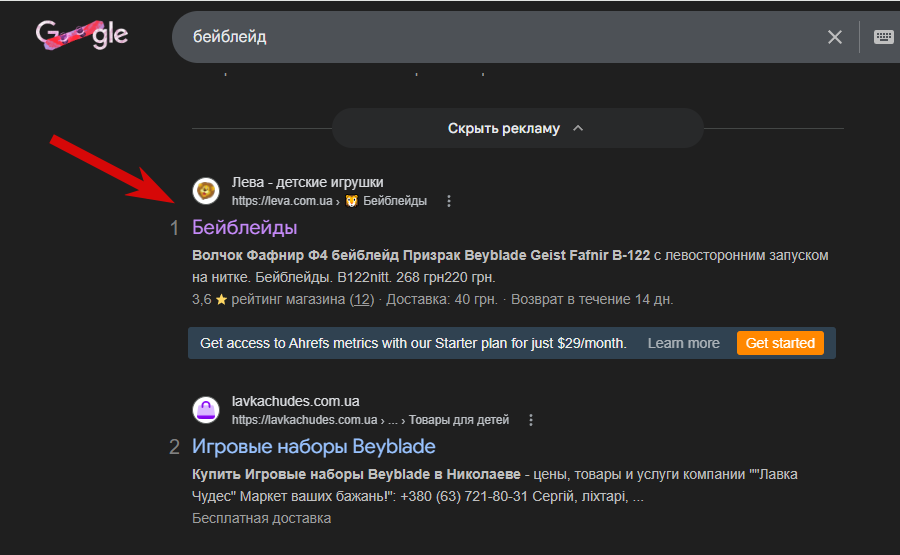The height and width of the screenshot is (555, 900).
Task: Click the yellow star rating icon
Action: (x=221, y=300)
